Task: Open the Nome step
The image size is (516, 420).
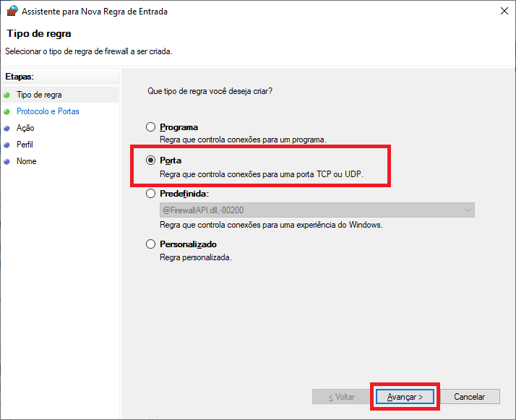Action: 27,161
